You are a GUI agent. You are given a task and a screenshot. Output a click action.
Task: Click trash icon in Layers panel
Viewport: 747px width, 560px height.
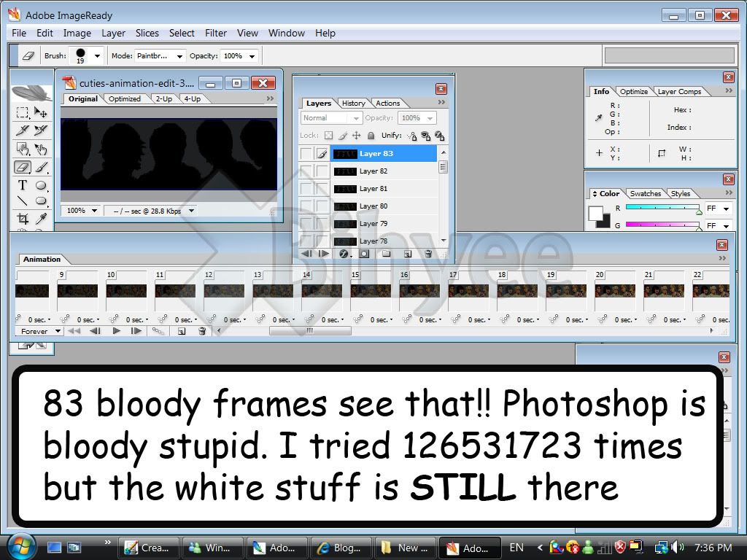pos(428,254)
